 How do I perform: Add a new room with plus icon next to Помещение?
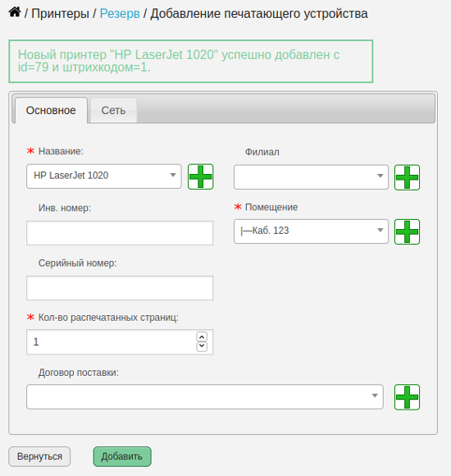[407, 231]
